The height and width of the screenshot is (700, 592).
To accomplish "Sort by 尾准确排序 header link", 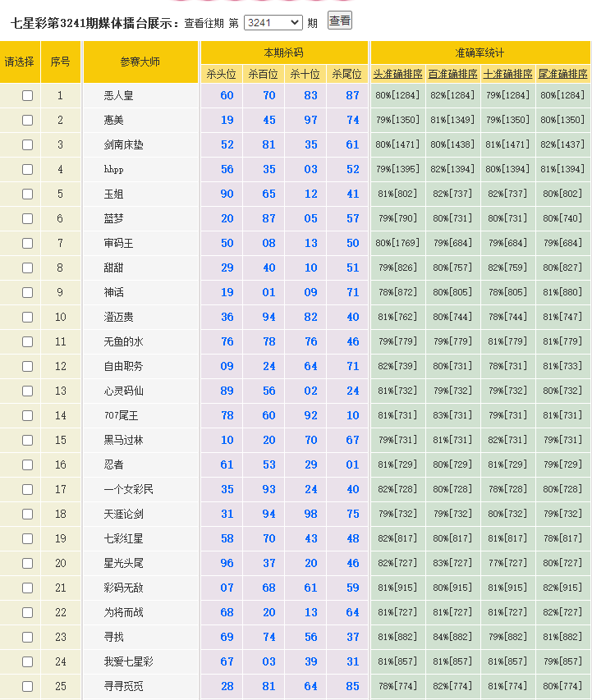I will (562, 74).
